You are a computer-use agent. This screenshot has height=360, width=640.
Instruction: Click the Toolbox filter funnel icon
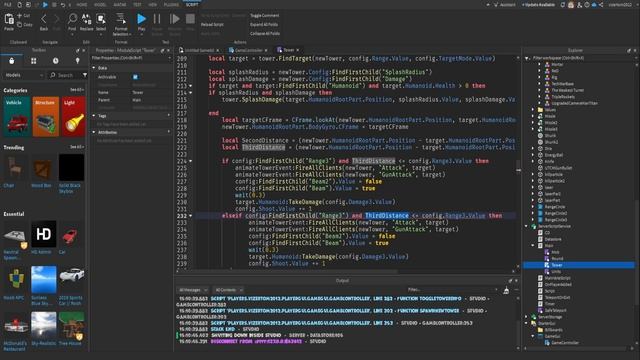[x=84, y=75]
